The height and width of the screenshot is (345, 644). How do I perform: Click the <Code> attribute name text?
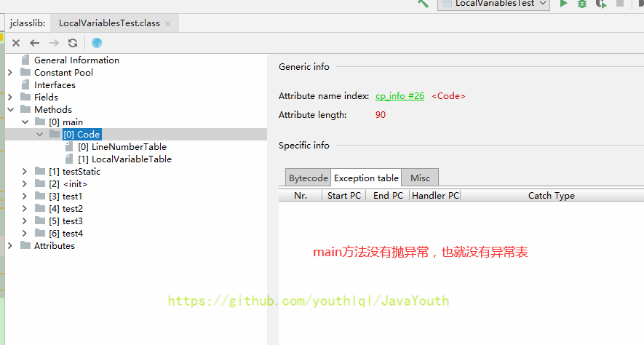448,96
